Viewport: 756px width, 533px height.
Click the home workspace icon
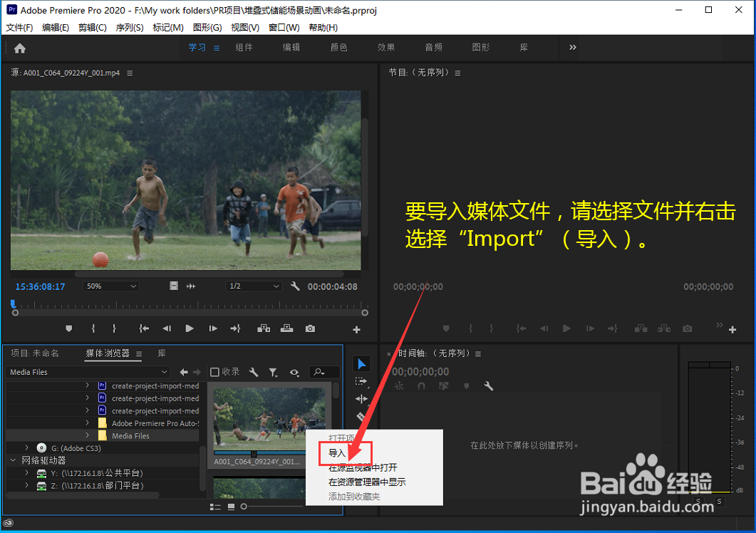19,47
